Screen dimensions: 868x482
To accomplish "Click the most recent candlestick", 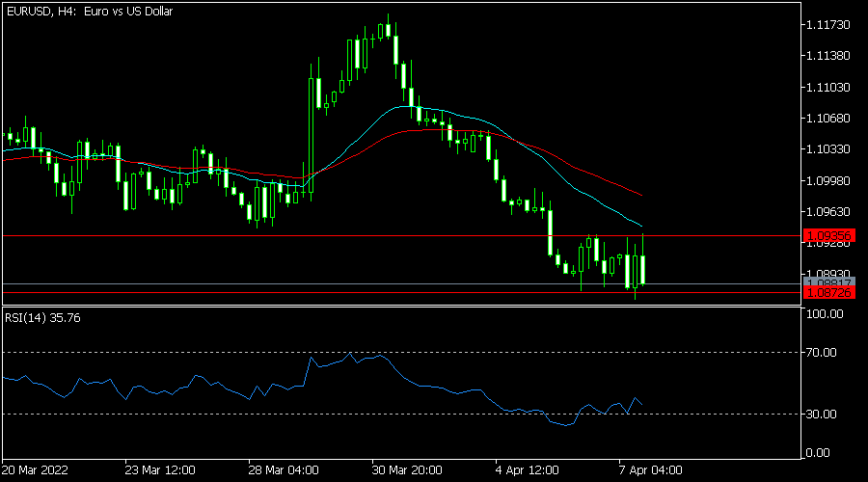I will (x=642, y=270).
